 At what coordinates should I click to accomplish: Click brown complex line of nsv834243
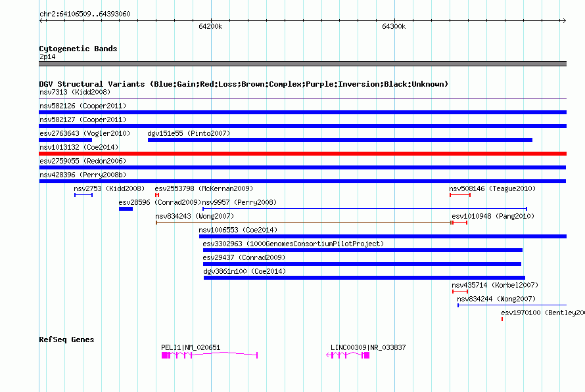click(x=303, y=223)
